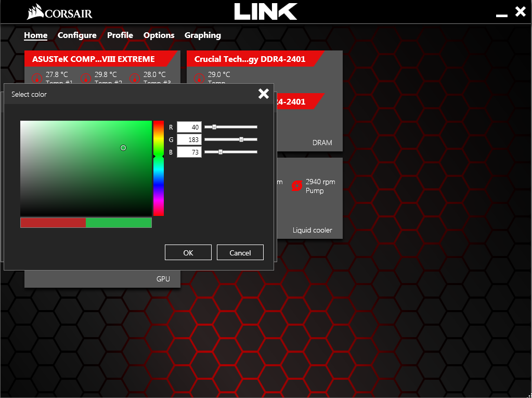Click the B value input field
This screenshot has width=532, height=398.
click(189, 152)
